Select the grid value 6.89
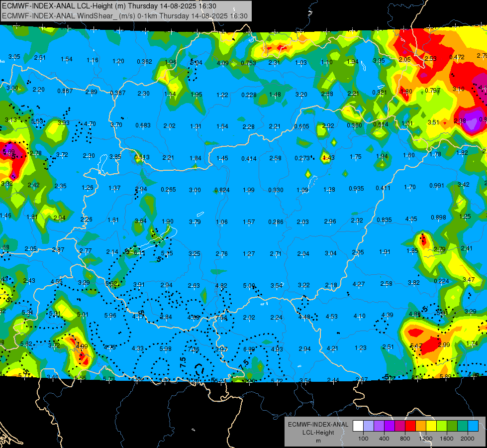 coord(249,349)
